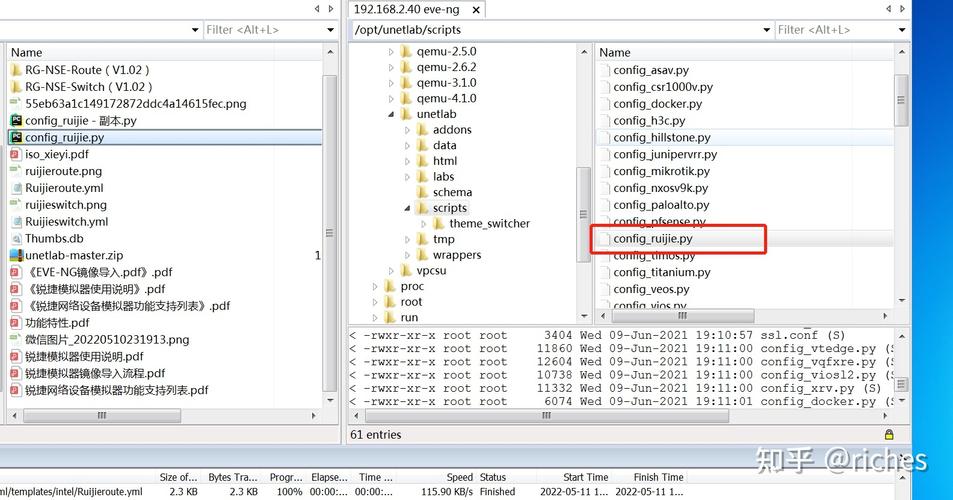
Task: Click the html folder icon in tree
Action: point(423,161)
